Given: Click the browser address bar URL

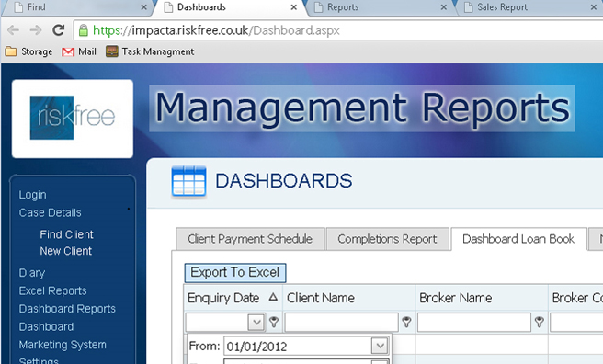Looking at the screenshot, I should click(216, 30).
